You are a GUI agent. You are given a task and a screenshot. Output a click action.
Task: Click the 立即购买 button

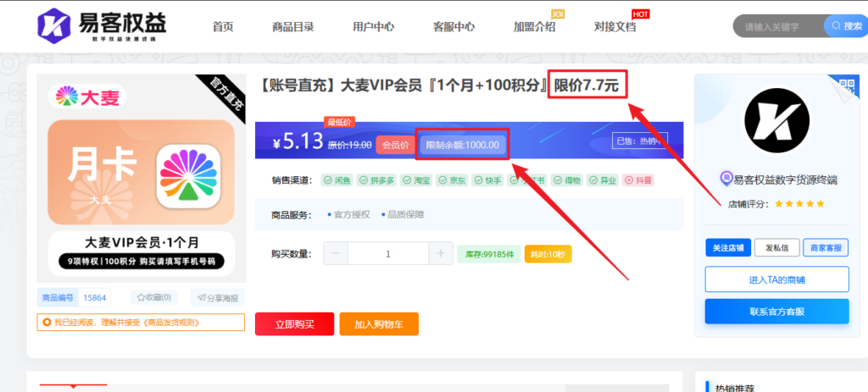[x=294, y=324]
